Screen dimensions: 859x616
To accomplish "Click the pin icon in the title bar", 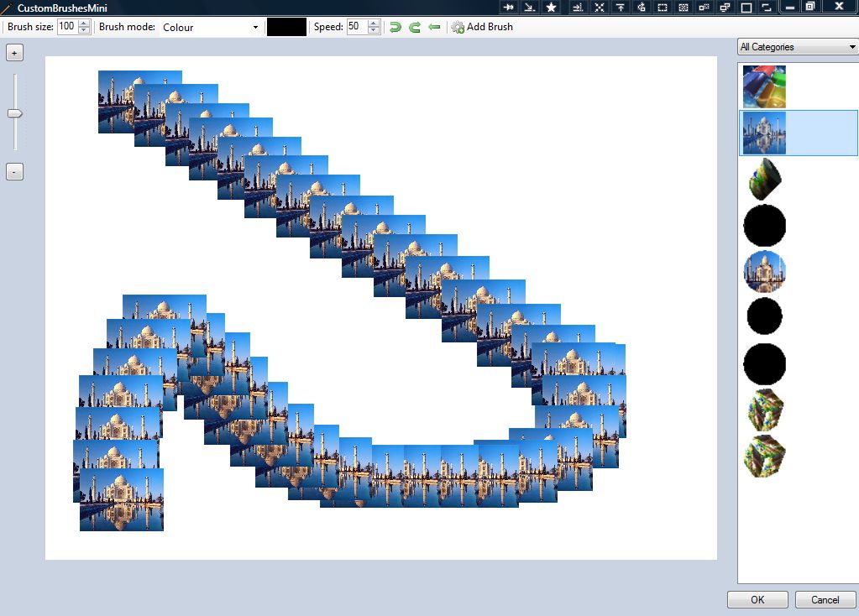I will (508, 7).
